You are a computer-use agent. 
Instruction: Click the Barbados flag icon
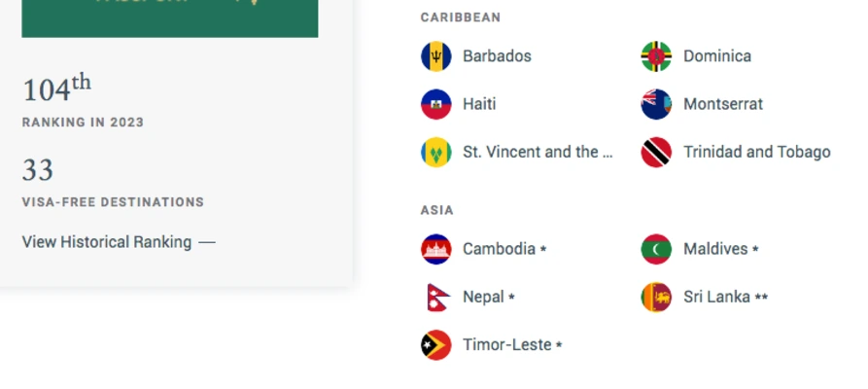(x=436, y=56)
